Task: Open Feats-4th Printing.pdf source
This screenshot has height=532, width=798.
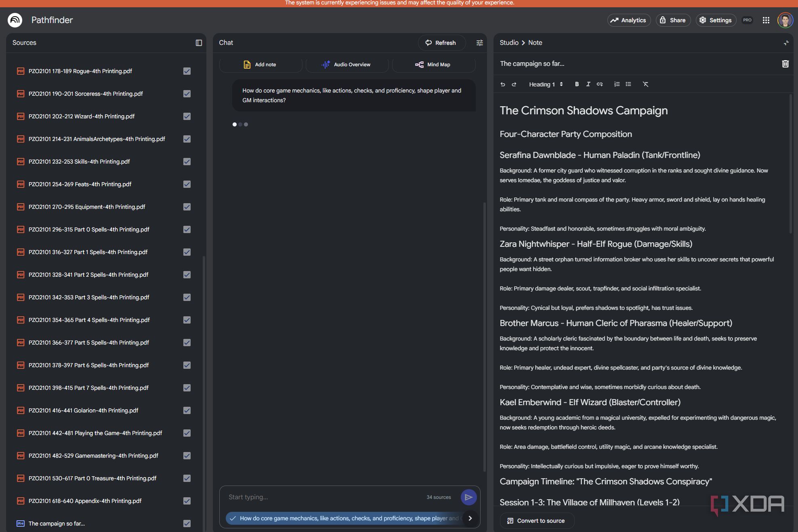Action: point(80,184)
